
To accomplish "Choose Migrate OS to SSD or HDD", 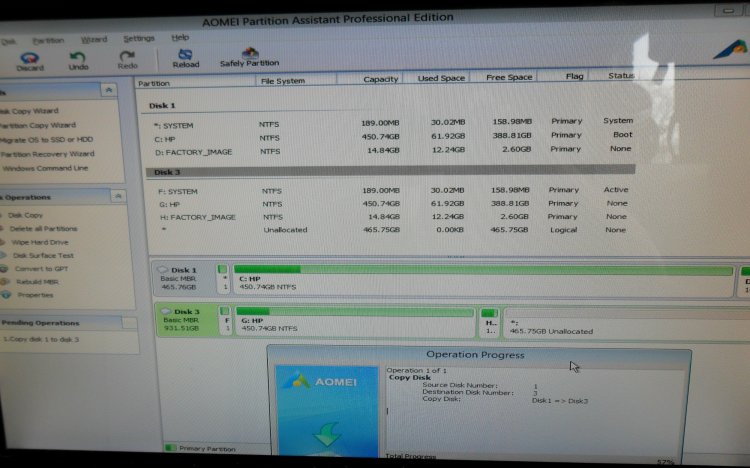I will pyautogui.click(x=46, y=140).
